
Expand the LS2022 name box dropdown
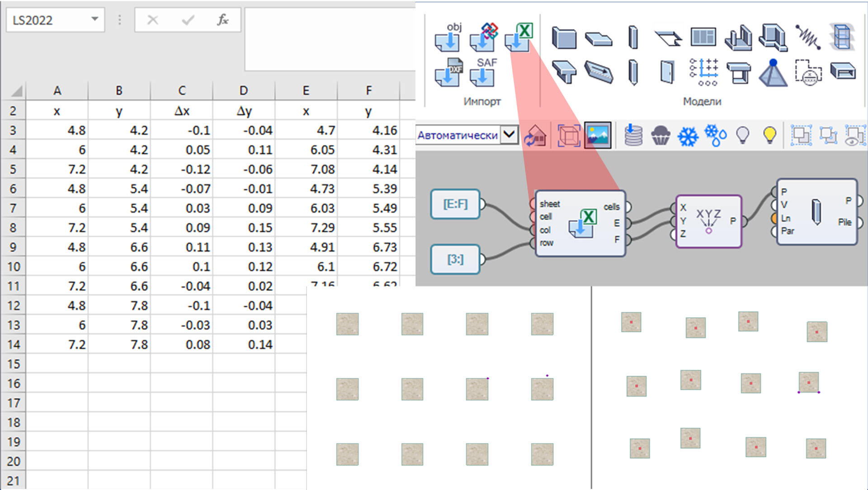[x=94, y=19]
